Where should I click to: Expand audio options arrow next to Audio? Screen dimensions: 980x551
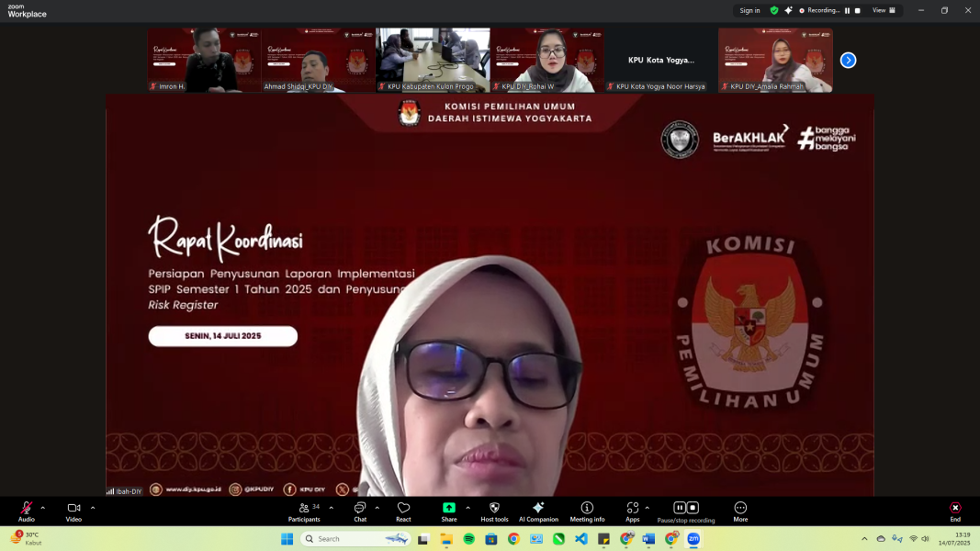[x=43, y=507]
